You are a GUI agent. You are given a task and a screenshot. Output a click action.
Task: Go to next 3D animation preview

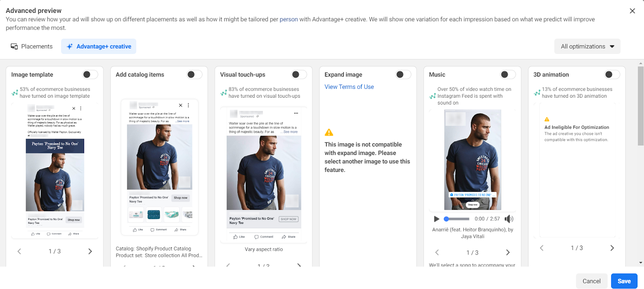612,248
